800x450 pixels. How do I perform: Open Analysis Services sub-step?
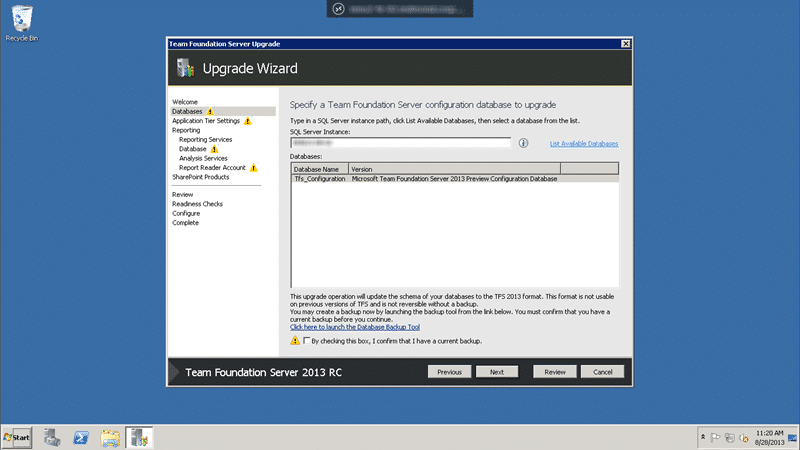[x=203, y=159]
